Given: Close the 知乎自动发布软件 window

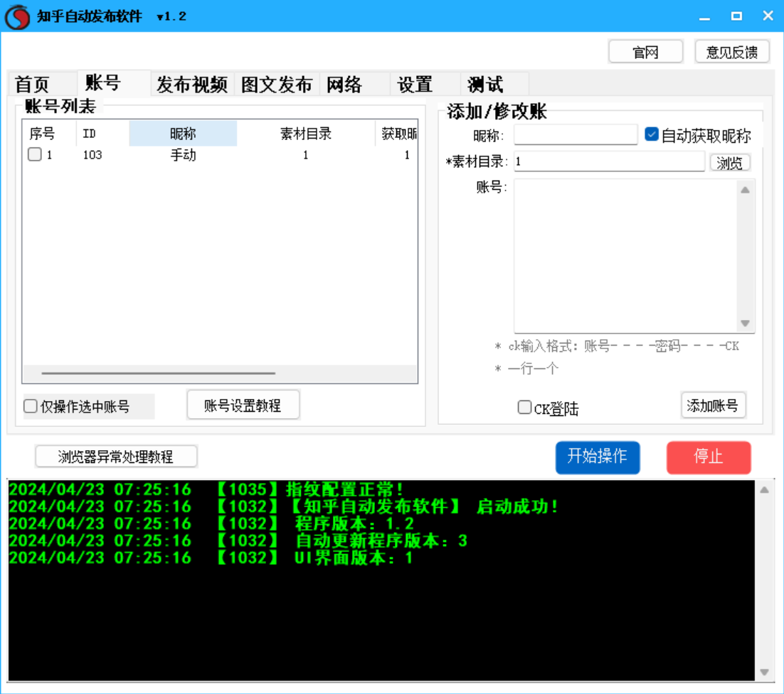Looking at the screenshot, I should [x=768, y=16].
